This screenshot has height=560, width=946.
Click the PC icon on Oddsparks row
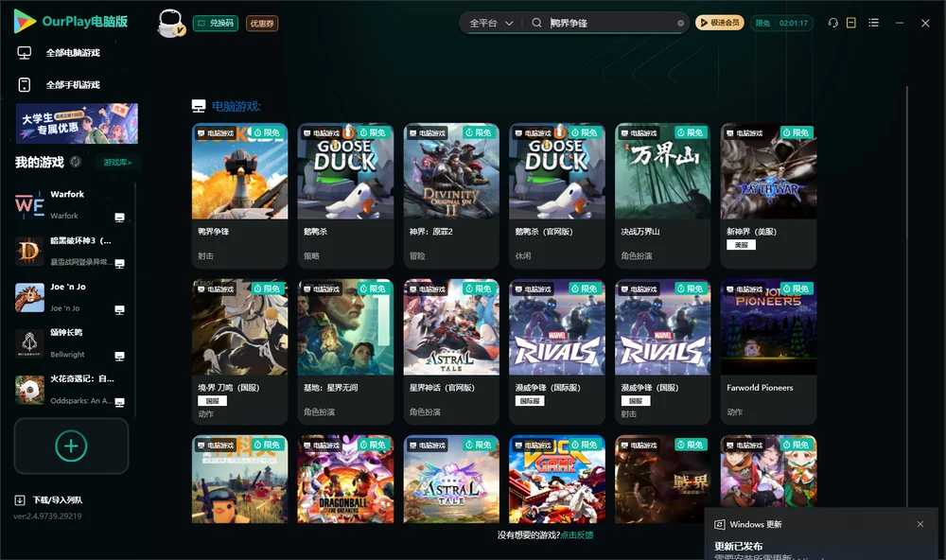(x=119, y=403)
